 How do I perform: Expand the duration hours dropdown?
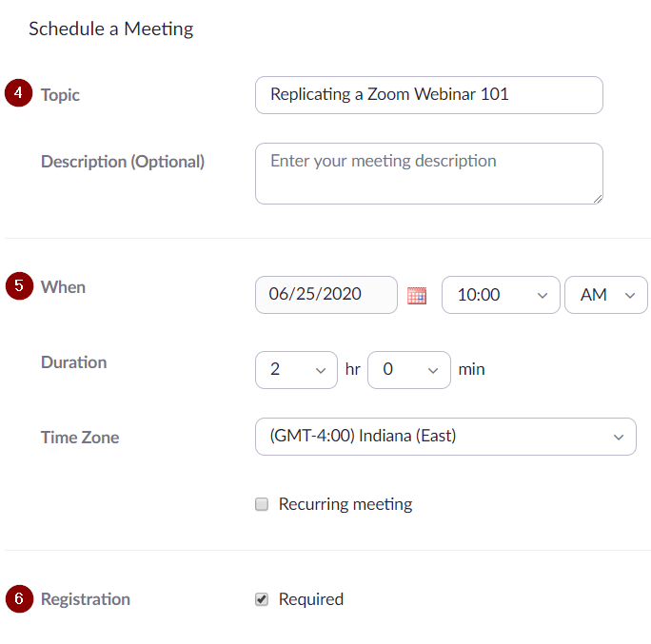pyautogui.click(x=296, y=370)
